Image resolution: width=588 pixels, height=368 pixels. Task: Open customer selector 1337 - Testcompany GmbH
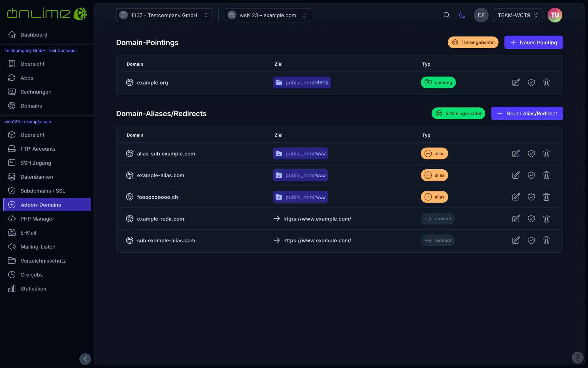164,15
